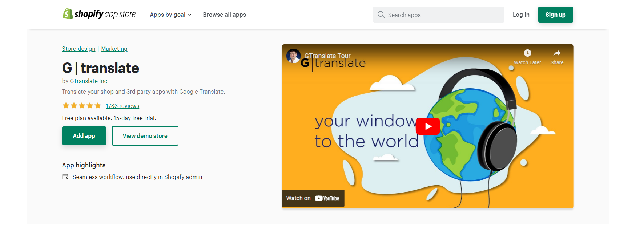Open the GTranslate Tour video title

pos(327,56)
